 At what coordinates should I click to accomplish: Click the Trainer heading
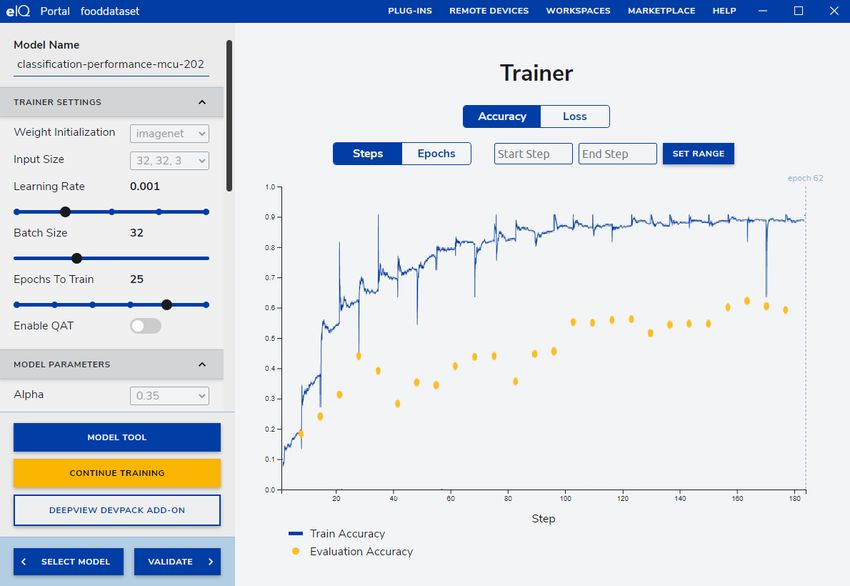point(536,73)
